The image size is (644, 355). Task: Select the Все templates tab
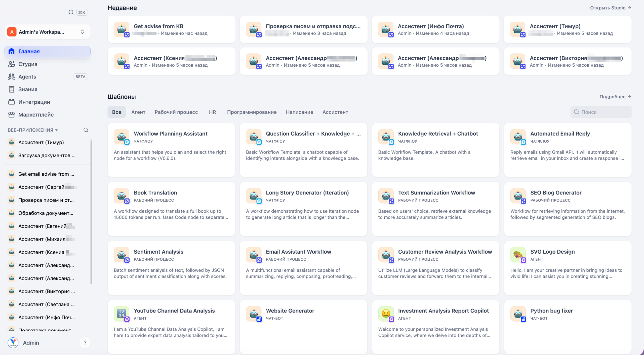(x=117, y=112)
